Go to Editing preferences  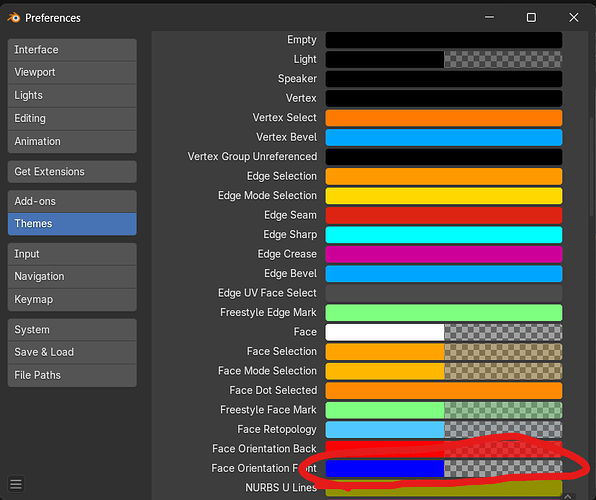pos(72,119)
